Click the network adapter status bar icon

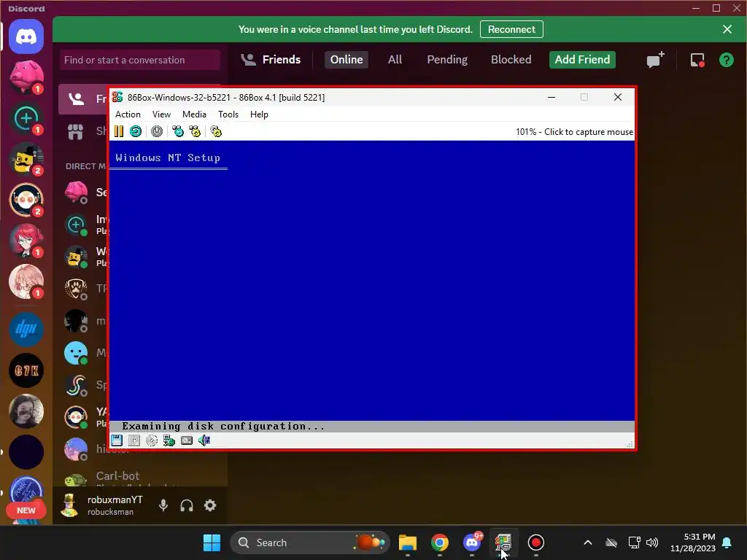pyautogui.click(x=169, y=440)
